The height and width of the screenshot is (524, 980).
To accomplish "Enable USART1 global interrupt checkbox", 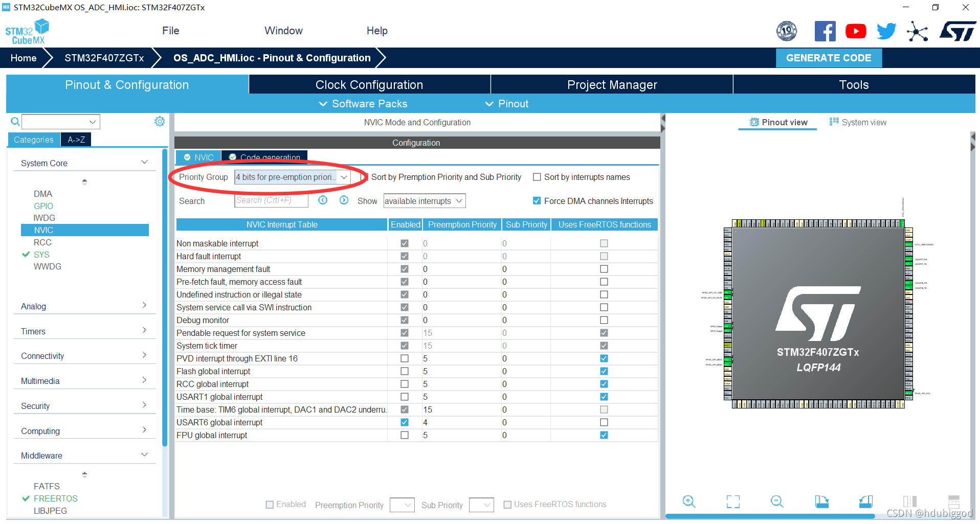I will click(x=405, y=397).
